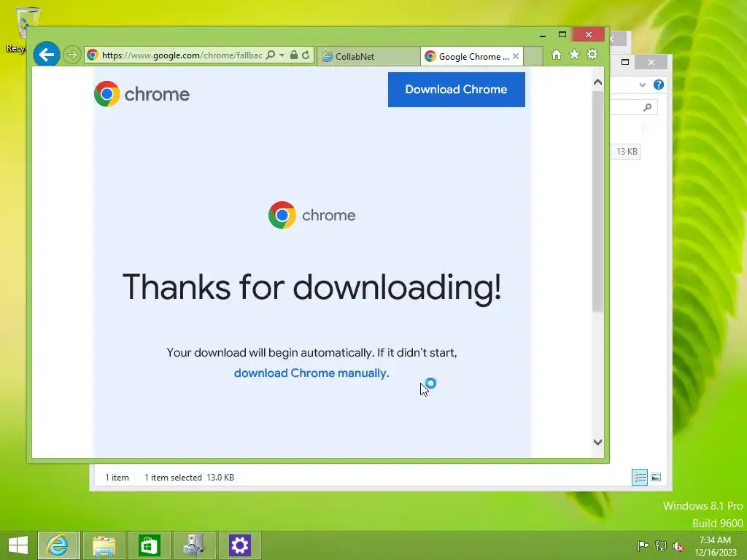Click the google.com URL address field

pos(182,55)
